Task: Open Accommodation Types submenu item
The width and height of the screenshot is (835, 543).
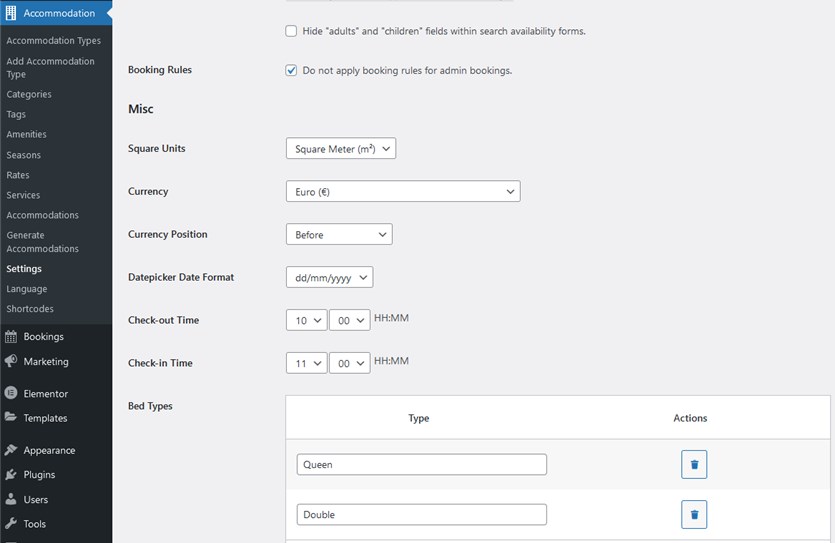Action: pyautogui.click(x=53, y=40)
